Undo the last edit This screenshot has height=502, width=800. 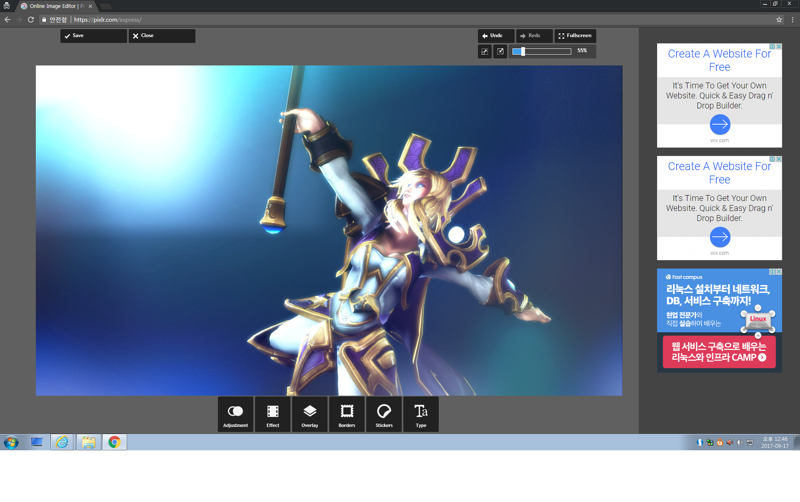496,36
